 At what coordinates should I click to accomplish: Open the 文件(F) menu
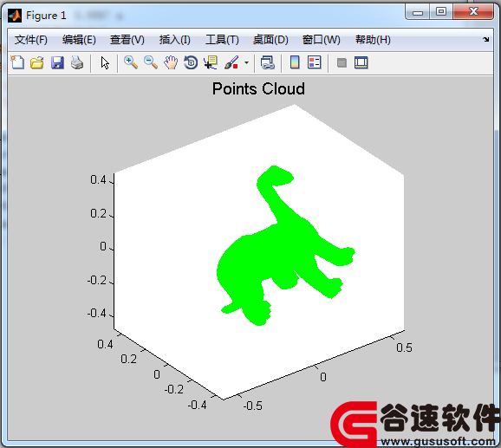pos(31,40)
